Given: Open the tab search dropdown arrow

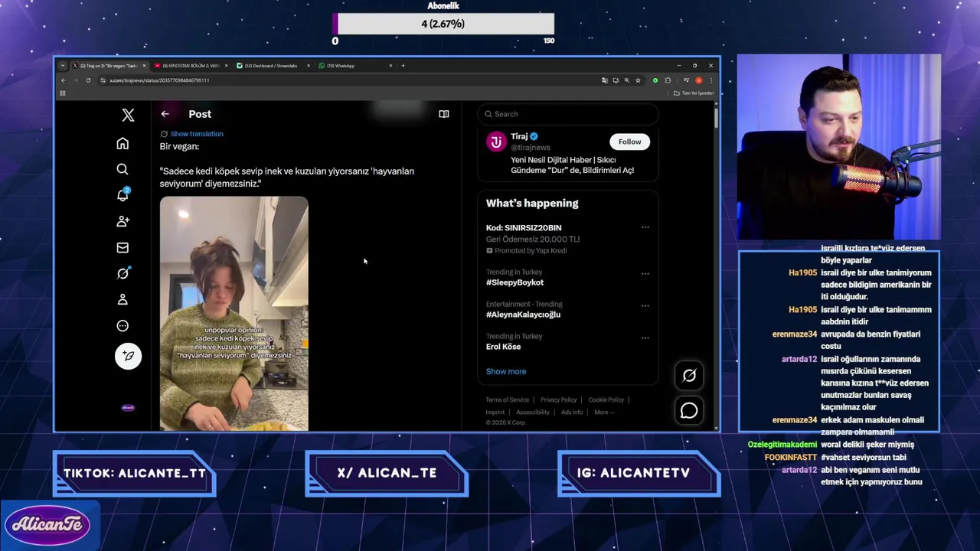Looking at the screenshot, I should click(63, 66).
